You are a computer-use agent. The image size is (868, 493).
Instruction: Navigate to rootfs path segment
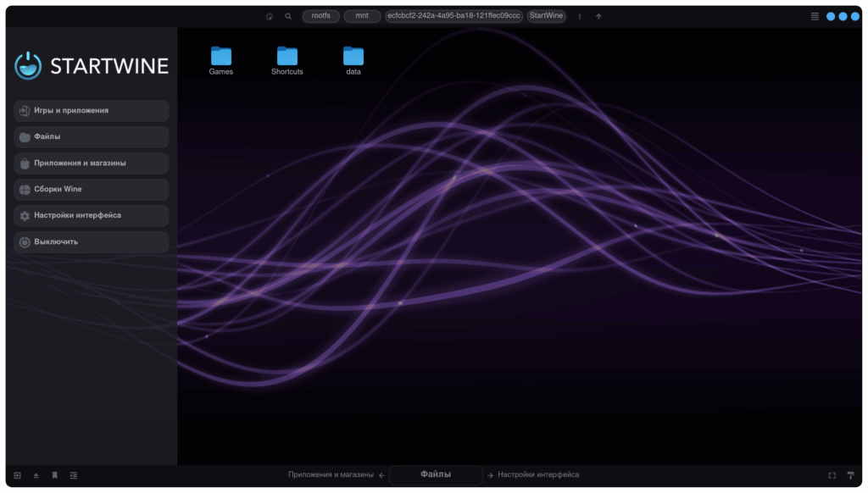click(320, 16)
